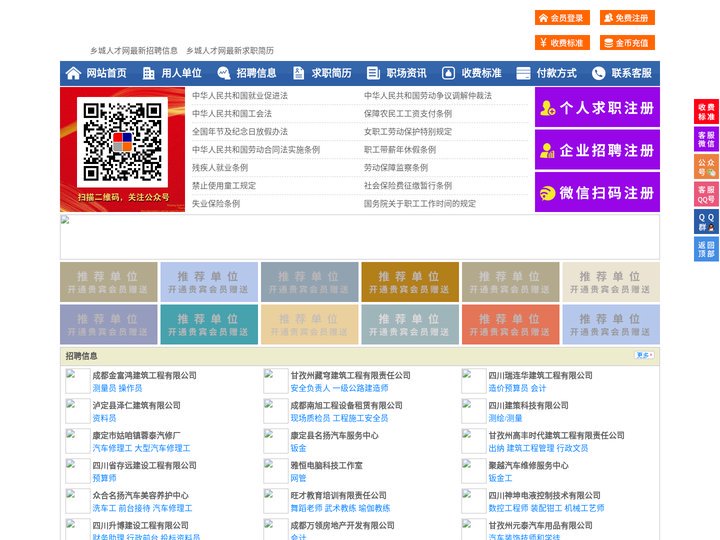720x540 pixels.
Task: Open 会员登录 member login button
Action: tap(562, 18)
